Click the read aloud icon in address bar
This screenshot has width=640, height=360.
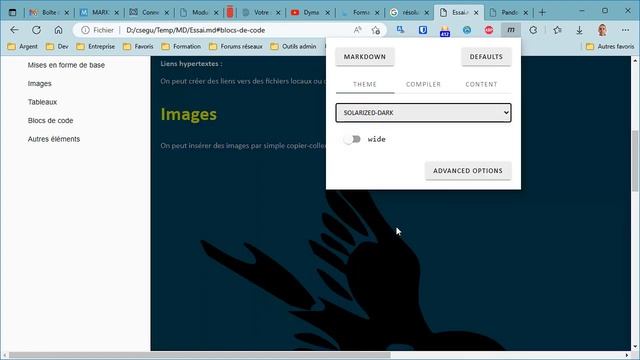coord(358,30)
